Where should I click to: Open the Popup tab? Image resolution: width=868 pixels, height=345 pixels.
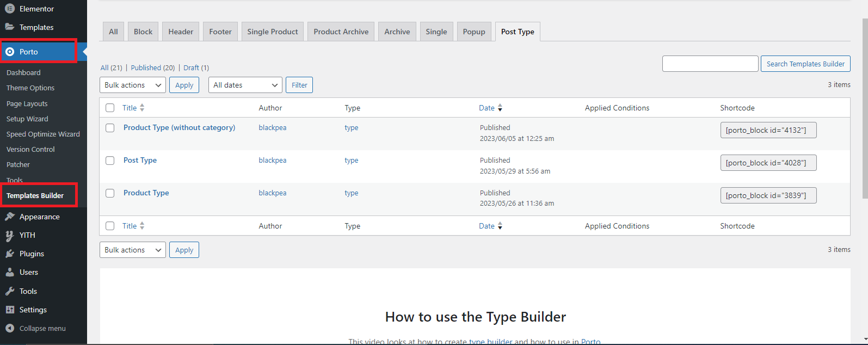474,32
